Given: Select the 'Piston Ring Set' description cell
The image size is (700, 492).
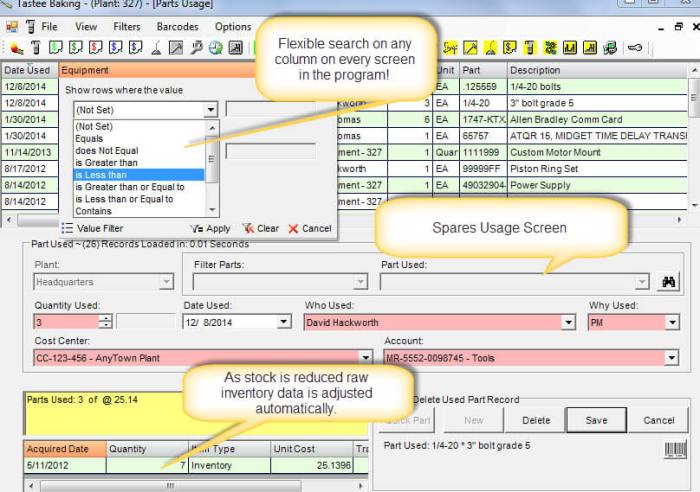Looking at the screenshot, I should 597,169.
